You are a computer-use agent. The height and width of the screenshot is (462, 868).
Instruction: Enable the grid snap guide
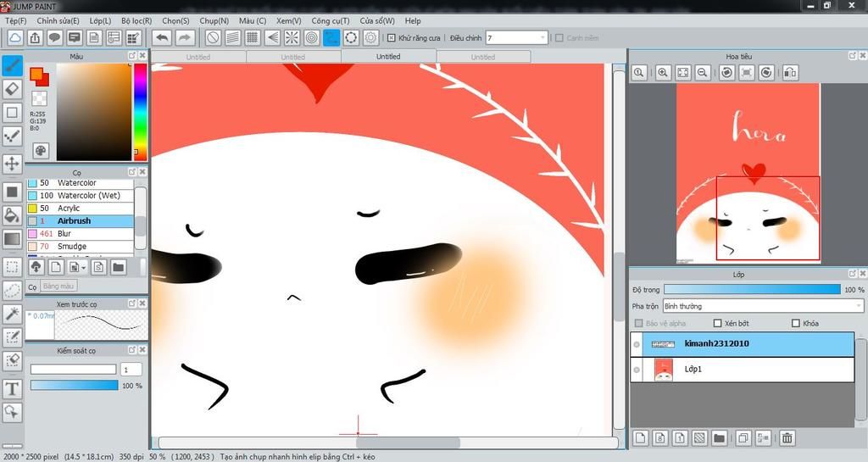tap(253, 37)
